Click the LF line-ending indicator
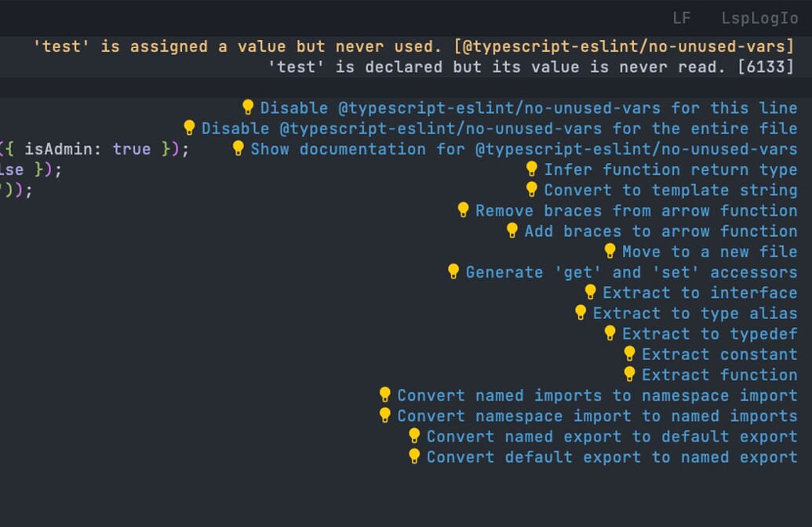Viewport: 812px width, 527px height. 682,18
